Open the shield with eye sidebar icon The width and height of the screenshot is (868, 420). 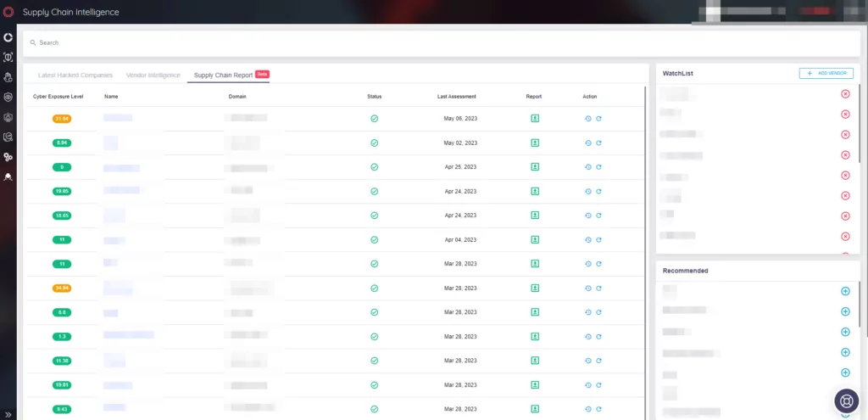(8, 97)
